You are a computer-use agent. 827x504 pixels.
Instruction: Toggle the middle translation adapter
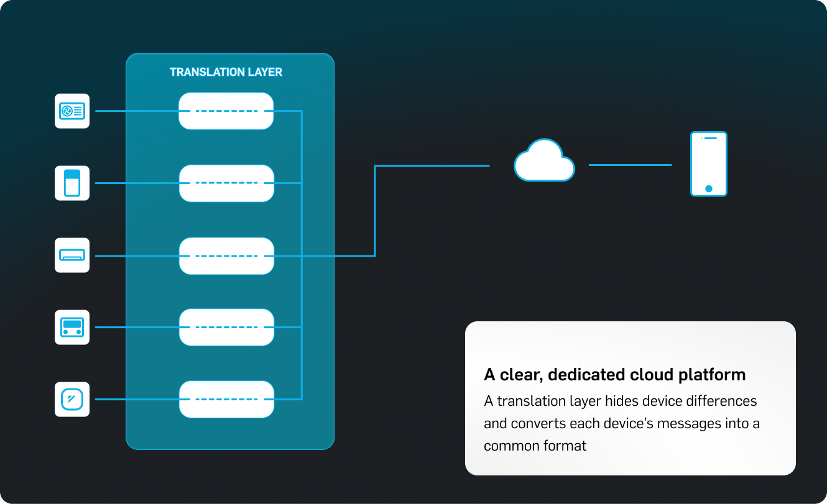[x=226, y=255]
